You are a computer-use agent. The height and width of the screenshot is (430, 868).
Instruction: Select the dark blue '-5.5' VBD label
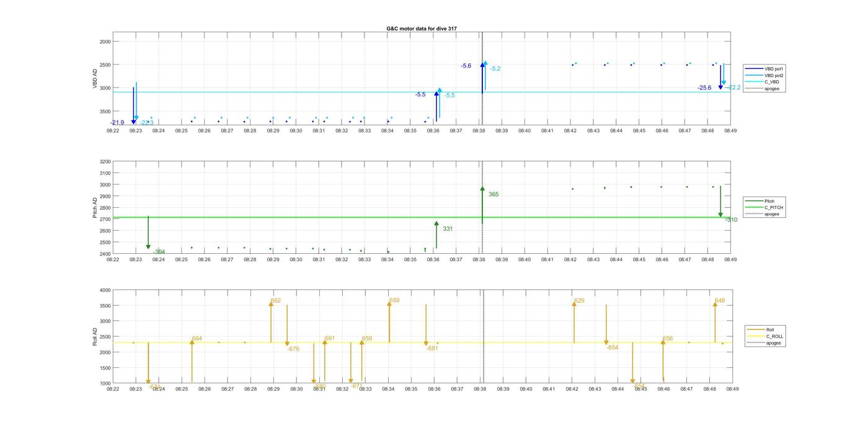pyautogui.click(x=420, y=94)
